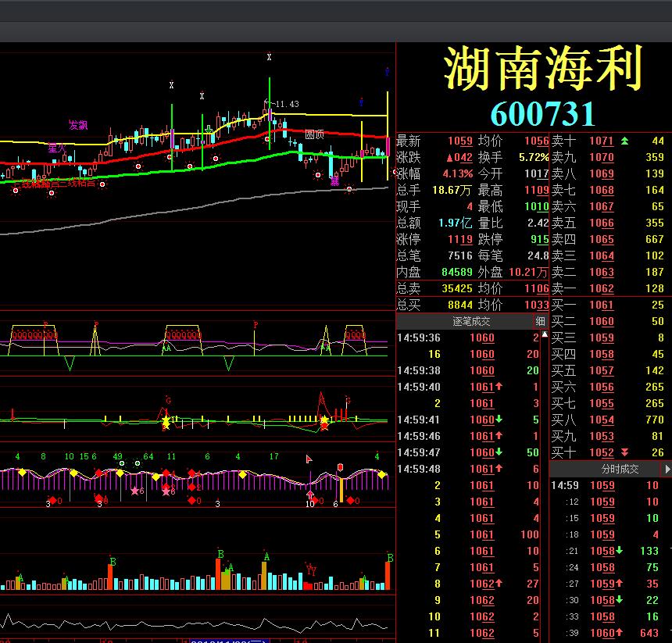Click the 发飙 label on chart
This screenshot has width=672, height=643.
coord(78,125)
